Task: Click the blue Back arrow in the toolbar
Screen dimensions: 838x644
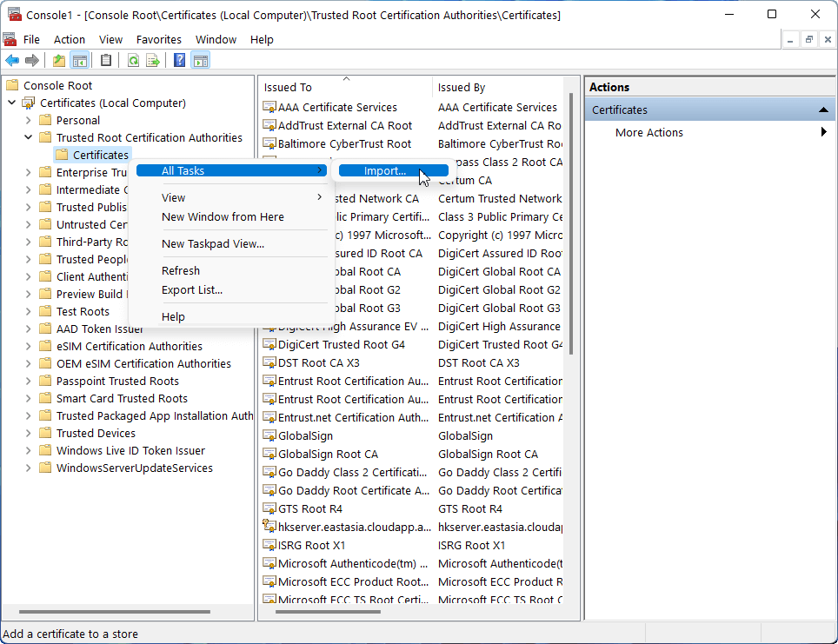Action: coord(12,61)
